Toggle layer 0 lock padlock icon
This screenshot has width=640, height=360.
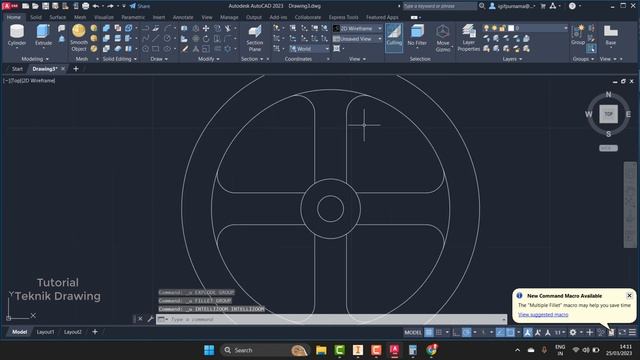(x=502, y=28)
